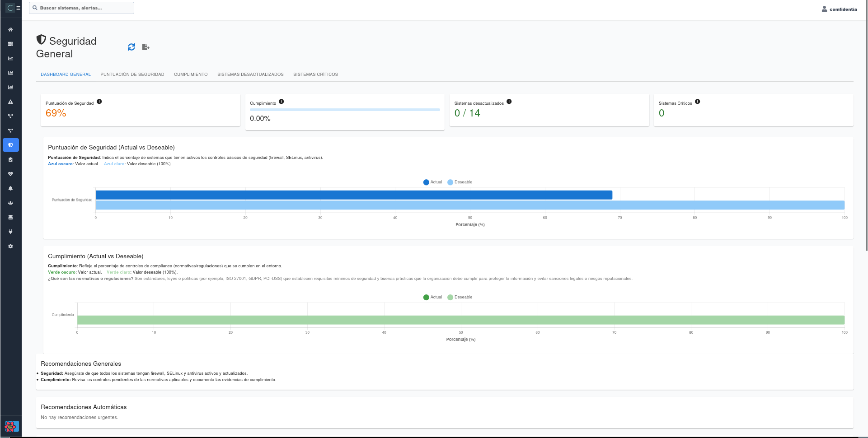Open the warning triangle alerts icon in sidebar
The height and width of the screenshot is (438, 868).
click(x=10, y=102)
